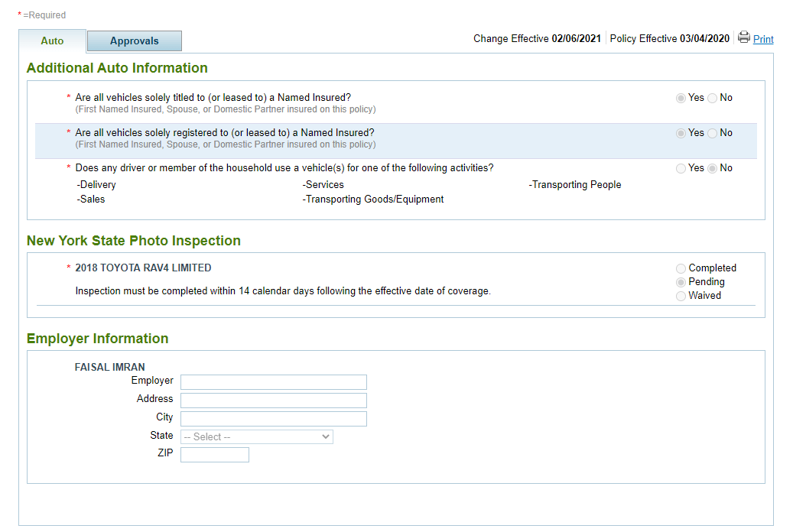This screenshot has width=793, height=532.
Task: Mark photo inspection as Waived
Action: point(681,296)
